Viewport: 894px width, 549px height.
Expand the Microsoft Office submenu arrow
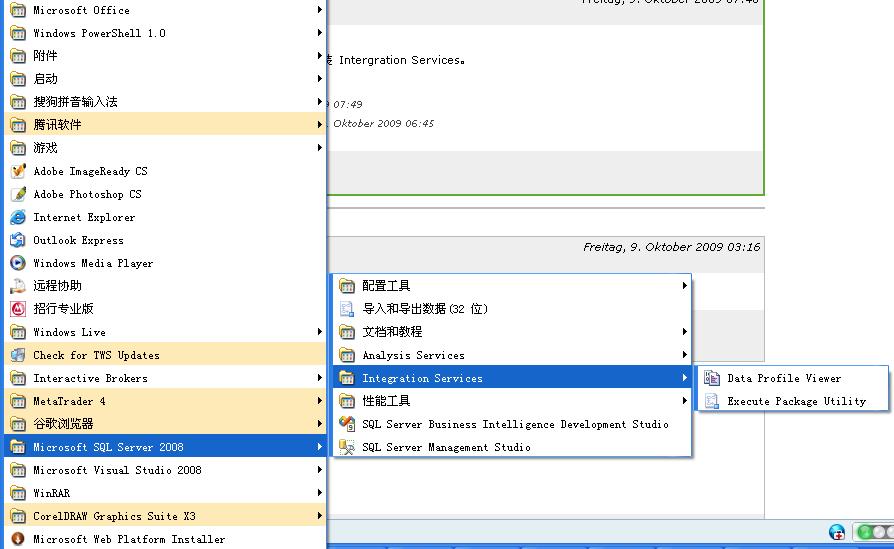point(320,10)
